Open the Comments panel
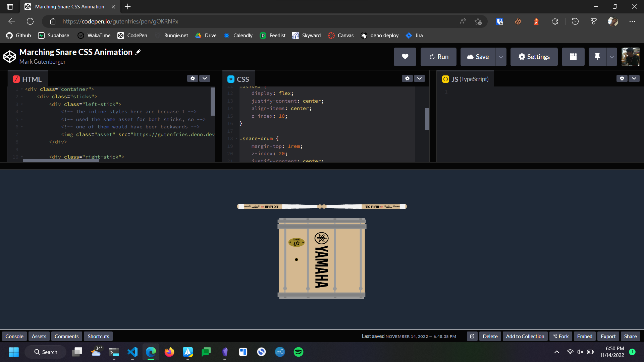Image resolution: width=644 pixels, height=362 pixels. point(66,336)
